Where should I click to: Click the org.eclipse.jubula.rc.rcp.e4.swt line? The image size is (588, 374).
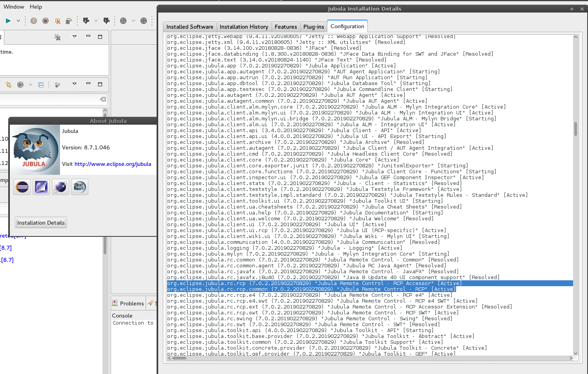(322, 301)
